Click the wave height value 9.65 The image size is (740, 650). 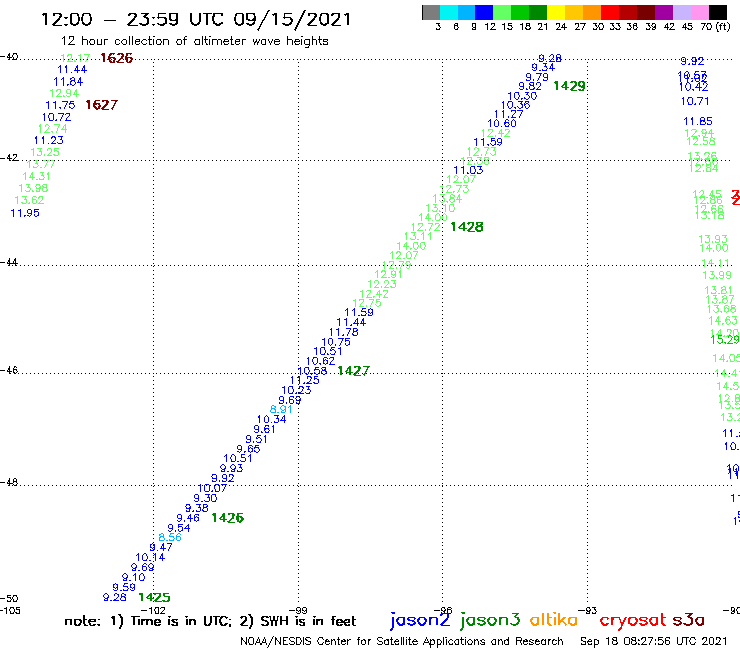(x=248, y=449)
